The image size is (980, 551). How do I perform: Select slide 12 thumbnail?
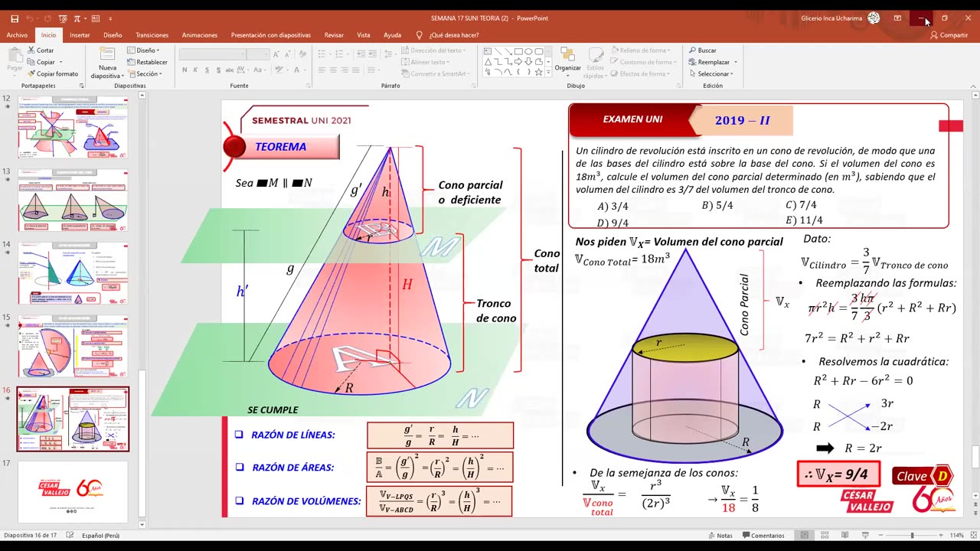click(x=73, y=128)
